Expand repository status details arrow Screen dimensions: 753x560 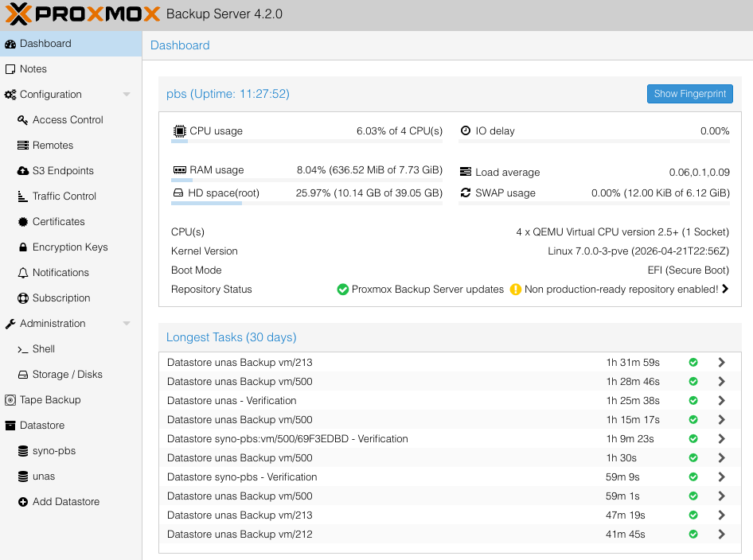[x=725, y=289]
